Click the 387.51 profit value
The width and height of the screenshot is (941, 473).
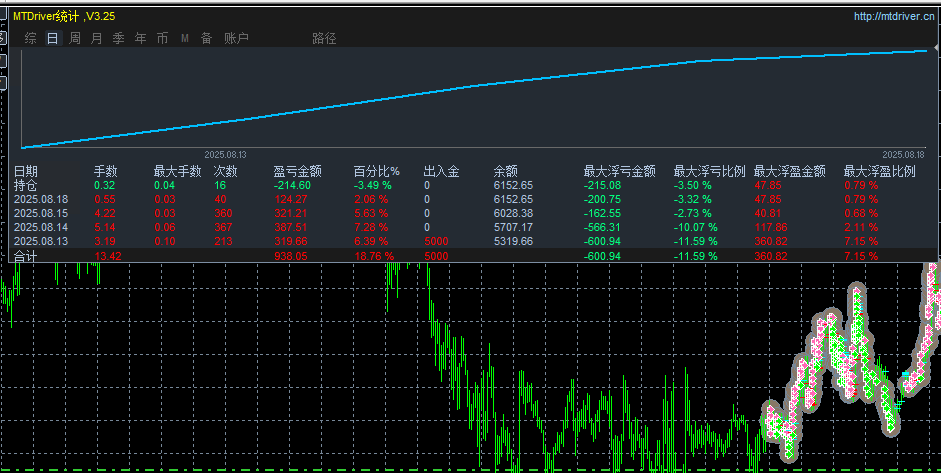[290, 227]
